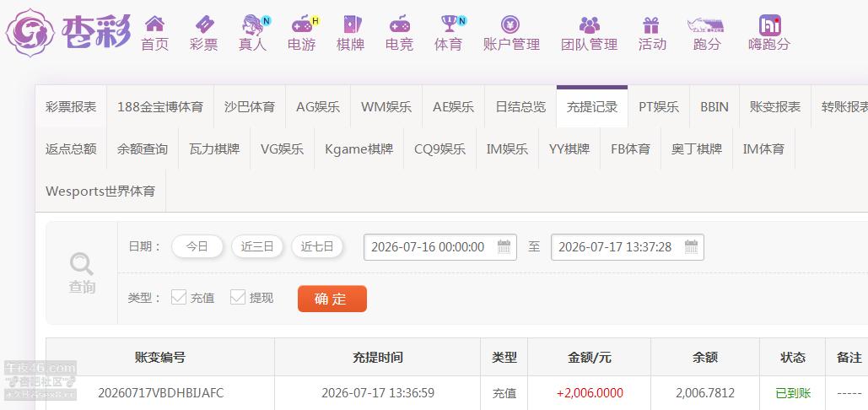Open the 首页 home icon
868x410 pixels.
click(x=154, y=24)
